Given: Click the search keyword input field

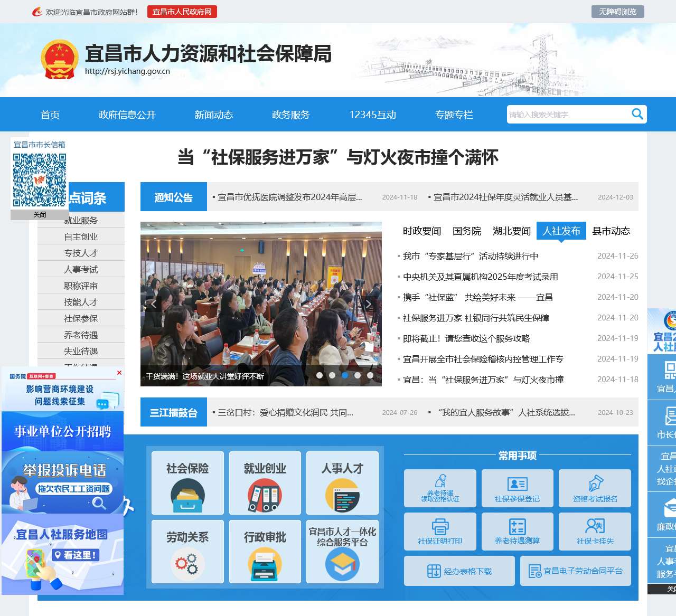Looking at the screenshot, I should (568, 115).
